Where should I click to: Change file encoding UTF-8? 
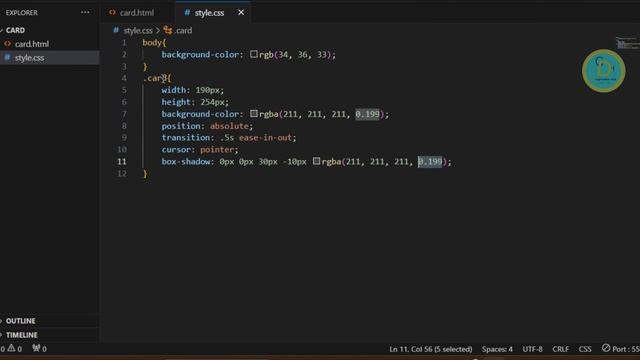tap(533, 349)
